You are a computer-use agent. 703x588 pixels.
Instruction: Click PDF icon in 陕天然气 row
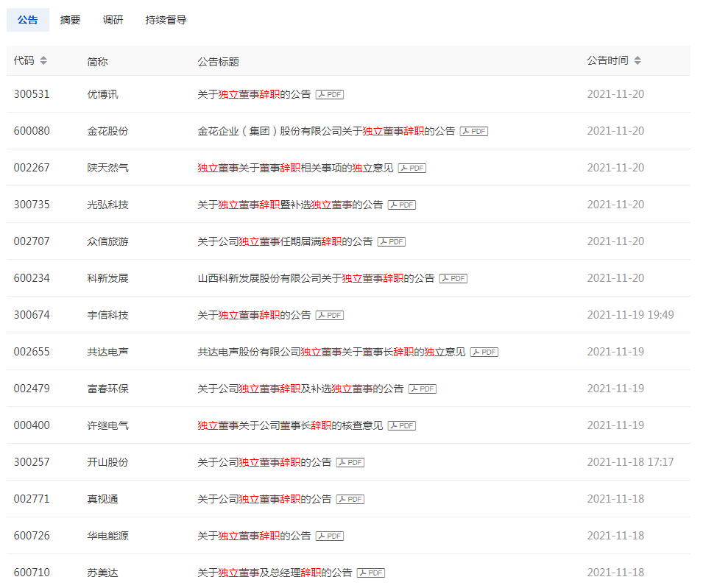click(x=412, y=168)
